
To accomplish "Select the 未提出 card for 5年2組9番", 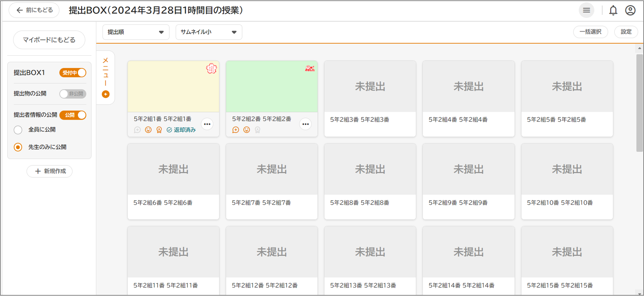I will [x=469, y=182].
